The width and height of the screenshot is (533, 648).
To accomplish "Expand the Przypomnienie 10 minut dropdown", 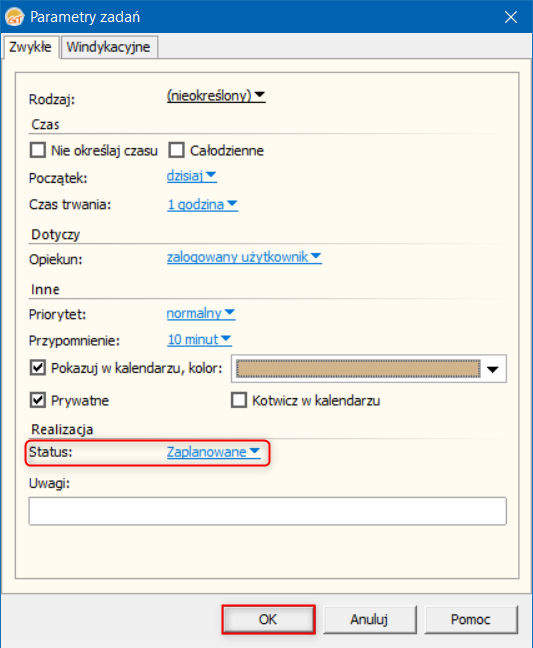I will click(x=199, y=340).
